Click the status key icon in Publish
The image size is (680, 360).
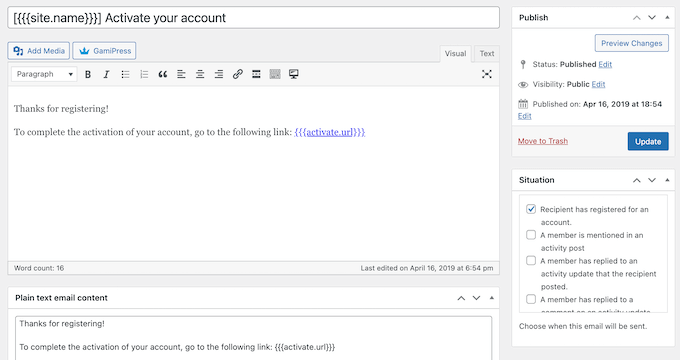pos(523,65)
